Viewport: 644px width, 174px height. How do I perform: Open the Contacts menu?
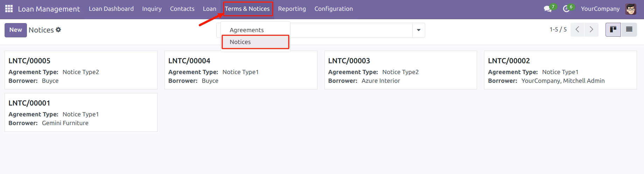pos(182,9)
